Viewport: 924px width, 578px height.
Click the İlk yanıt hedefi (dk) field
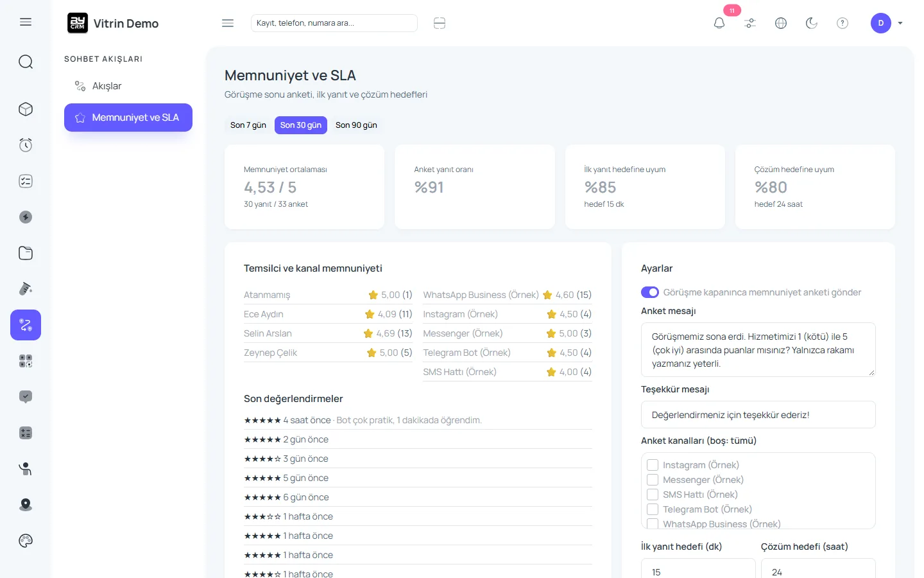698,569
